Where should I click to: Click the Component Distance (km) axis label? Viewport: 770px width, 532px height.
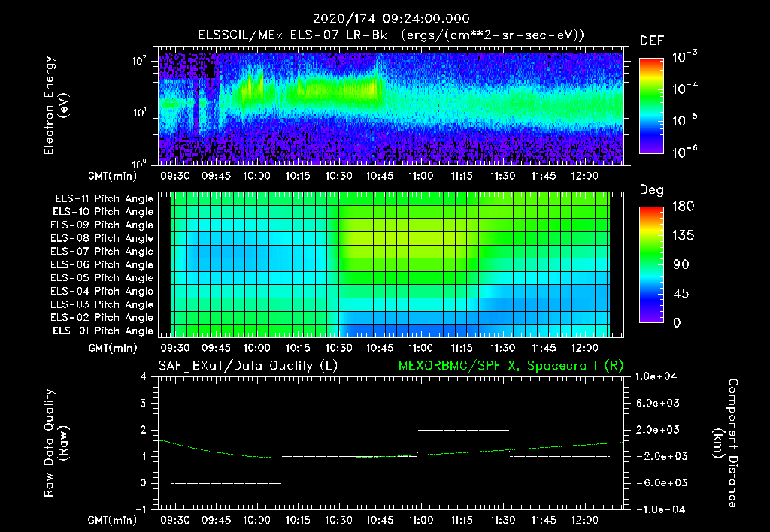726,443
